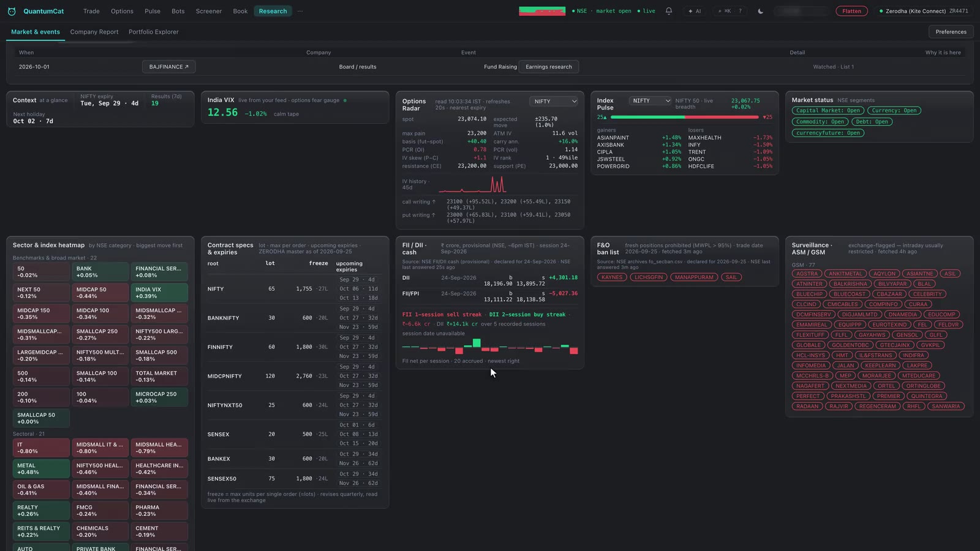Switch to the Company Report sub-tab

tap(94, 32)
